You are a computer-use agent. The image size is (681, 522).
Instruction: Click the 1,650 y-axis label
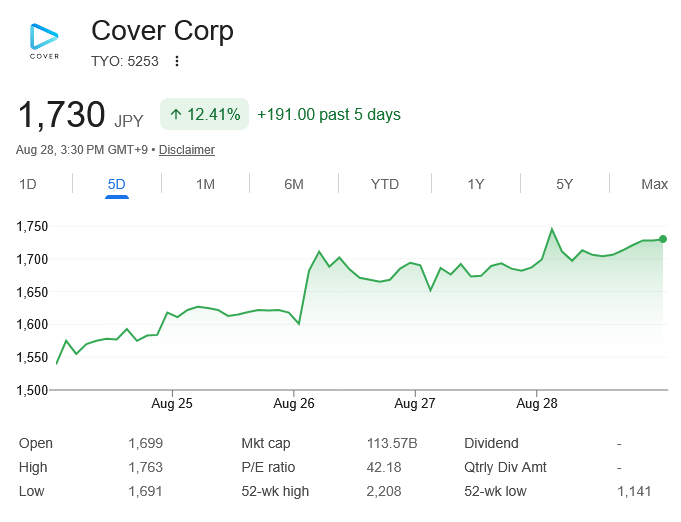point(32,292)
